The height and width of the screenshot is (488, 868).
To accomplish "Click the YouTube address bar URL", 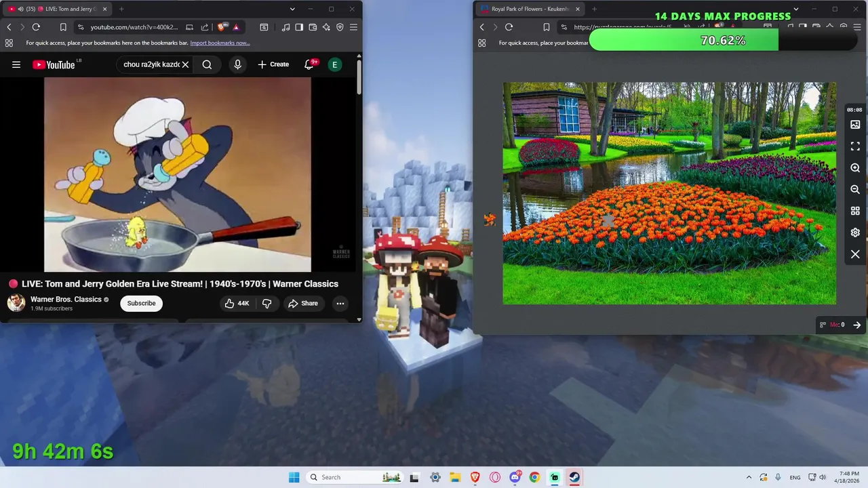I will (x=134, y=27).
